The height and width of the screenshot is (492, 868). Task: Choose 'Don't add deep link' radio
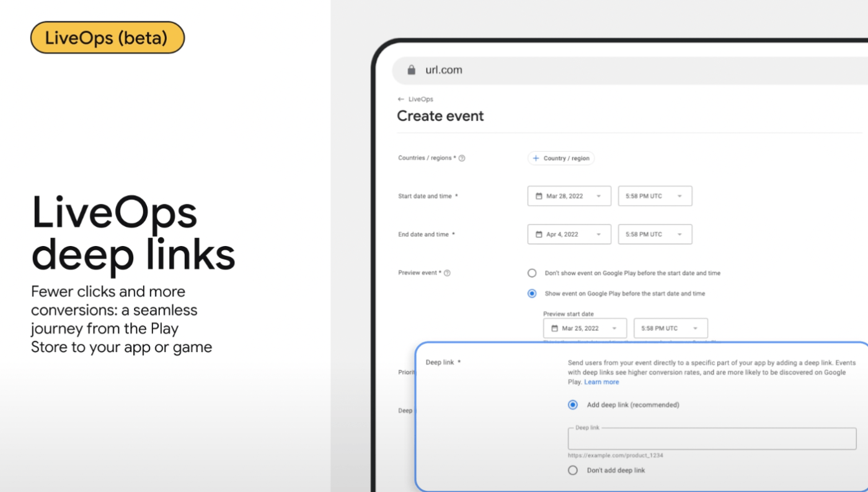(573, 470)
